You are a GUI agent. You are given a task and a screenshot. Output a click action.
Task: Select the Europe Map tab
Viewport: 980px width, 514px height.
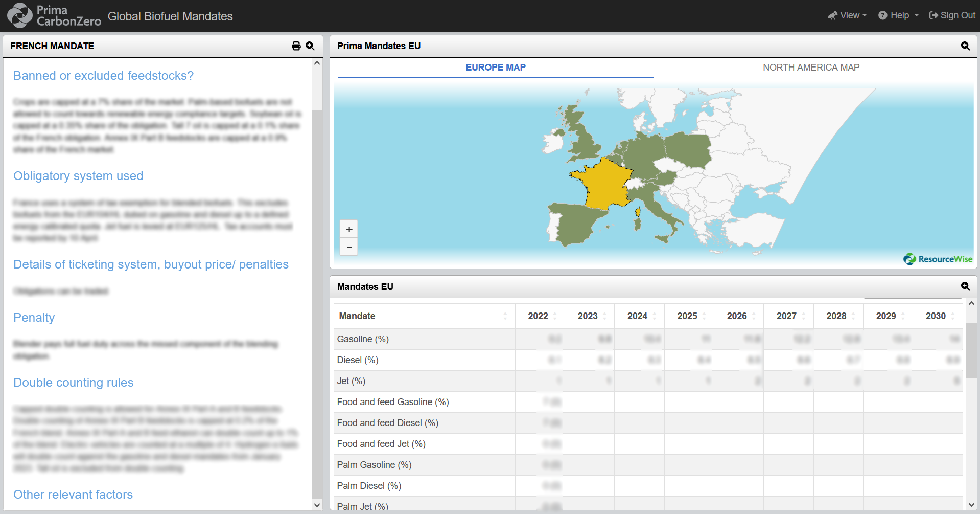(x=495, y=67)
